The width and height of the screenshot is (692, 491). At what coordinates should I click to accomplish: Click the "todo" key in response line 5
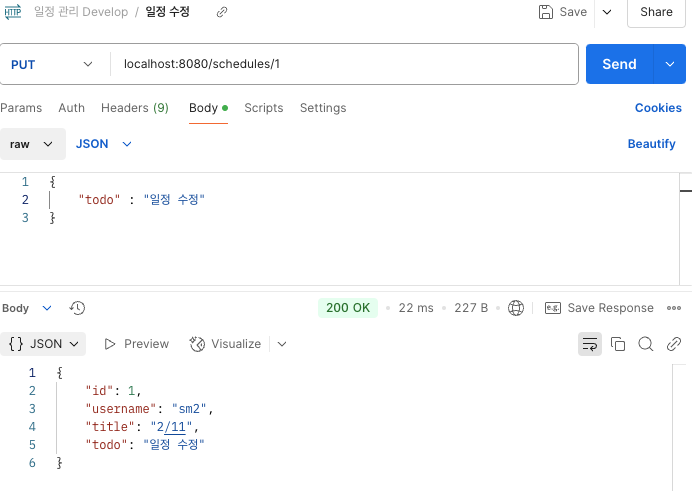pyautogui.click(x=106, y=444)
